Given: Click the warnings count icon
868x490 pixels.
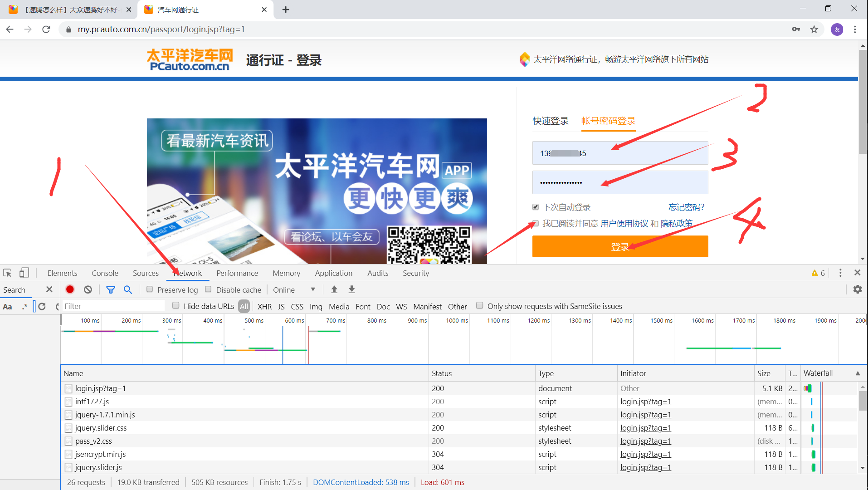Looking at the screenshot, I should pyautogui.click(x=818, y=273).
